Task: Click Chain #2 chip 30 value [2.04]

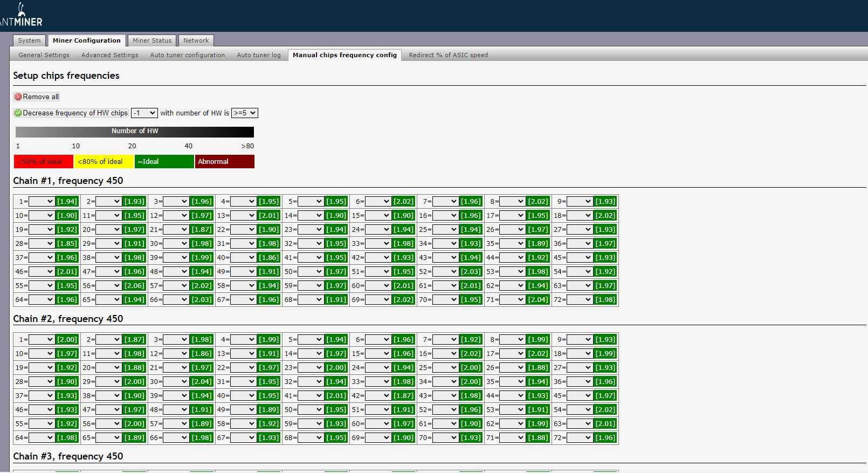Action: 202,382
